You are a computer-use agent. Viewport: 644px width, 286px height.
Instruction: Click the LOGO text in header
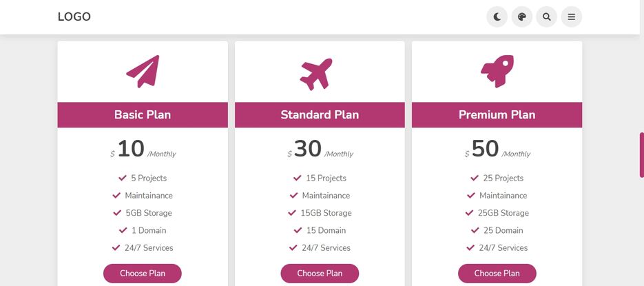point(74,17)
